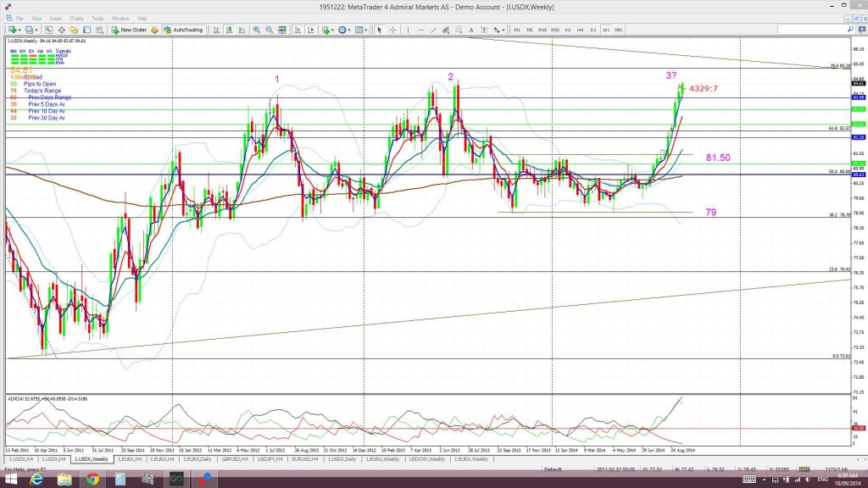Select the Trendline drawing tool
Image resolution: width=868 pixels, height=488 pixels.
click(x=433, y=30)
